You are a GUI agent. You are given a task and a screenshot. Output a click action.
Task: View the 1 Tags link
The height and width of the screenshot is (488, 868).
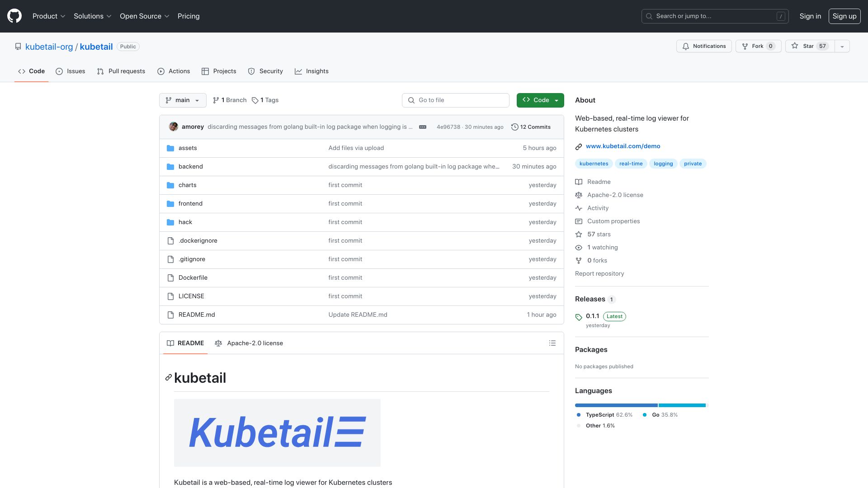point(265,100)
